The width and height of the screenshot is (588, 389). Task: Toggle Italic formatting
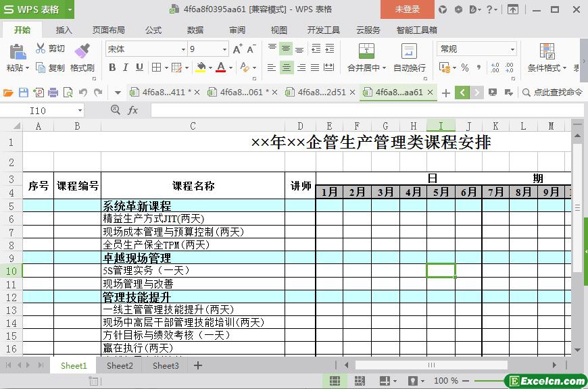126,68
